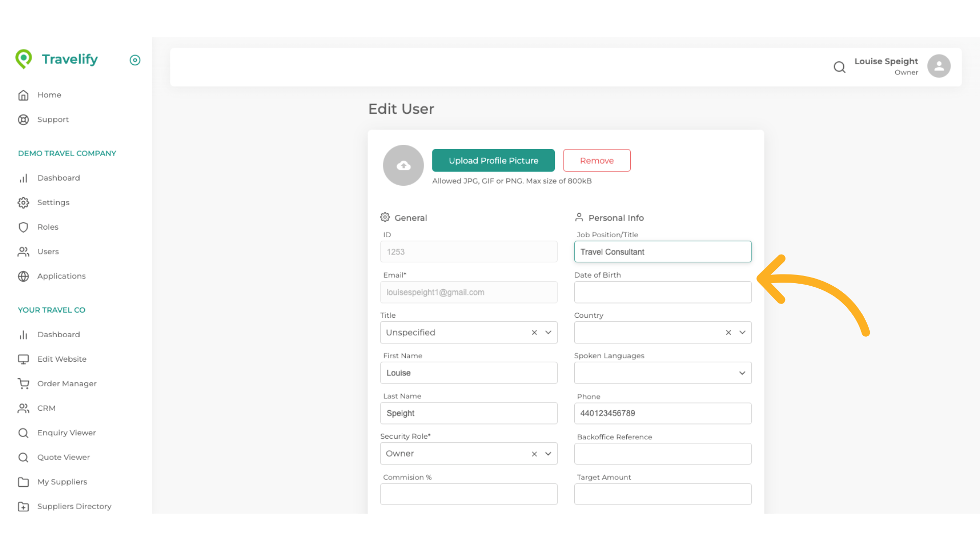Open Order Manager in sidebar
Screen dimensions: 980x551
pyautogui.click(x=66, y=384)
